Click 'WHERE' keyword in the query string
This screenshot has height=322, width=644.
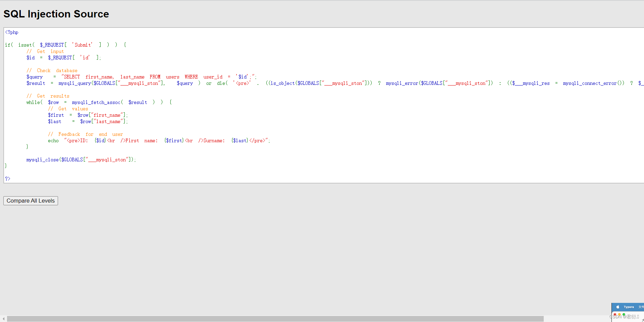click(x=191, y=77)
